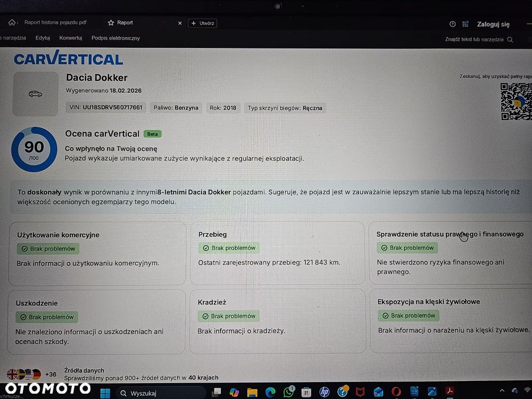Click the 'Przebieg' card heading
The width and height of the screenshot is (532, 399).
pyautogui.click(x=212, y=234)
